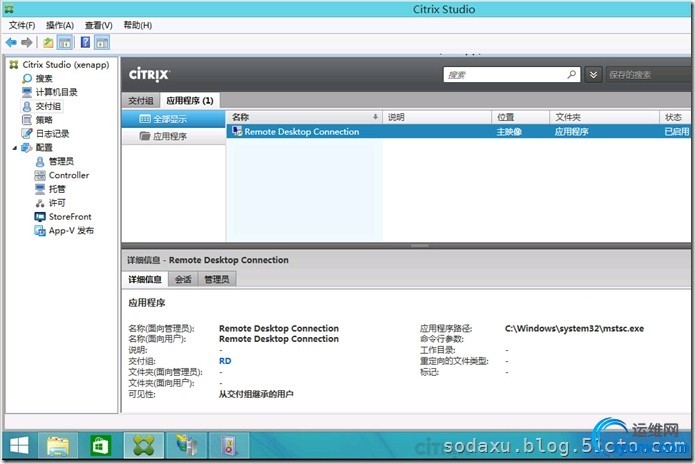Toggle the Show/Hide action pane icon
Screen dimensions: 695x464
[102, 43]
